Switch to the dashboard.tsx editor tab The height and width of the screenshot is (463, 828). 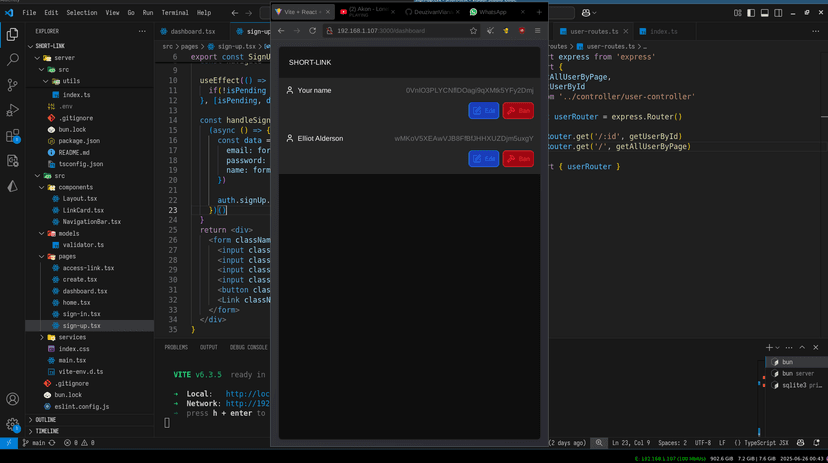tap(192, 32)
